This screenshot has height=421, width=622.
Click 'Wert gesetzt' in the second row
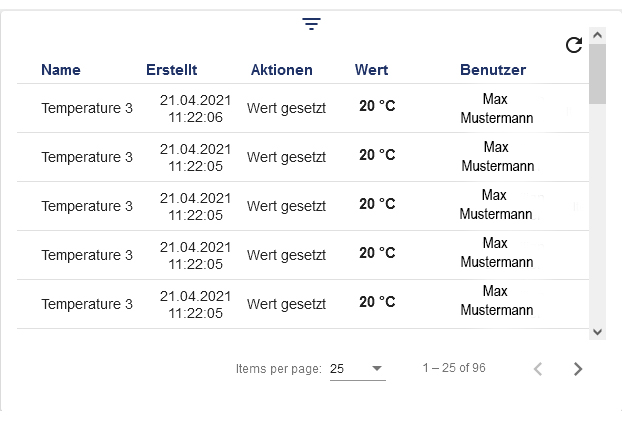286,157
